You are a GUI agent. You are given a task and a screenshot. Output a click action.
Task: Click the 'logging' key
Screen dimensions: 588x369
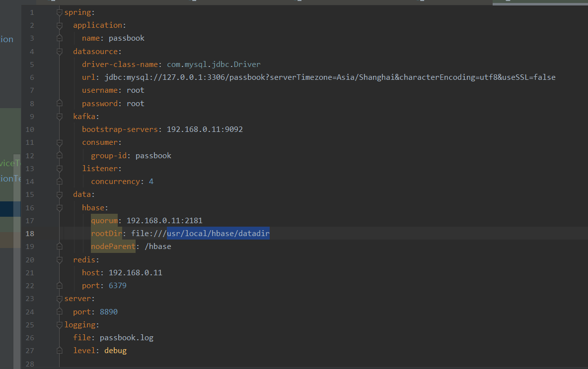(80, 325)
